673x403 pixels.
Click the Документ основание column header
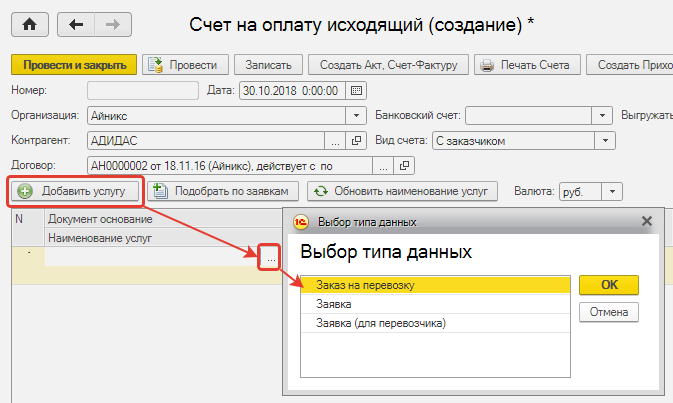163,219
